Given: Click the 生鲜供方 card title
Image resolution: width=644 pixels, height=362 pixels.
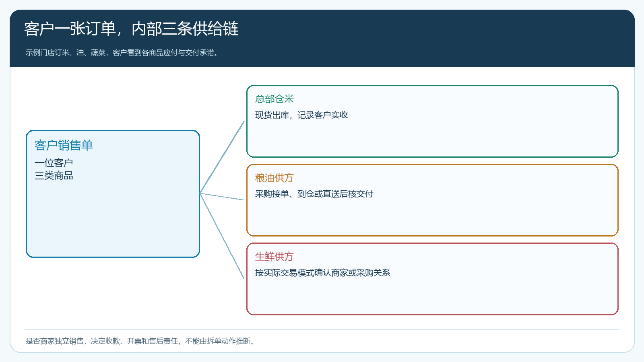Looking at the screenshot, I should click(275, 257).
